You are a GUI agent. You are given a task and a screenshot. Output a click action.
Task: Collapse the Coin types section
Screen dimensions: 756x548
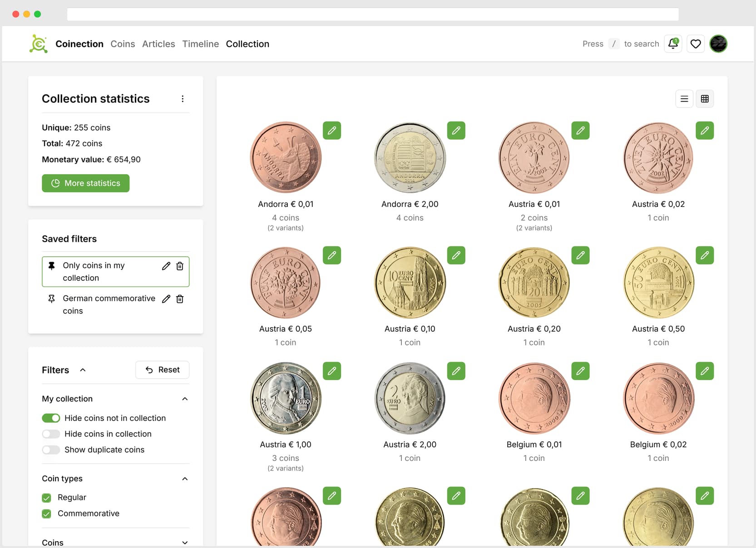coord(185,479)
